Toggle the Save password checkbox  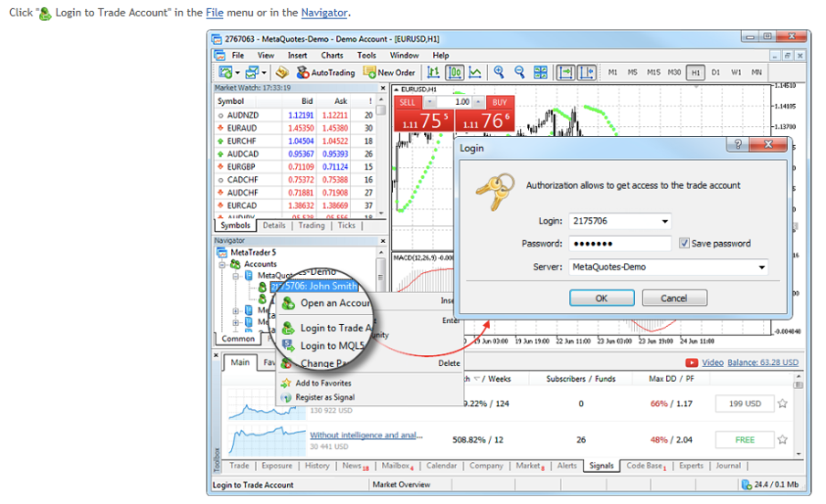coord(683,243)
